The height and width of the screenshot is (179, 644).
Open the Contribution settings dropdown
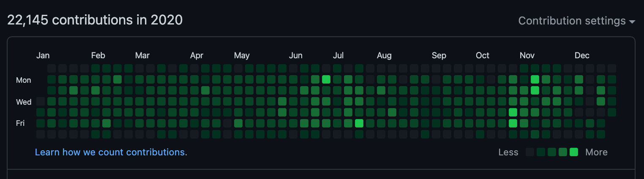(576, 21)
